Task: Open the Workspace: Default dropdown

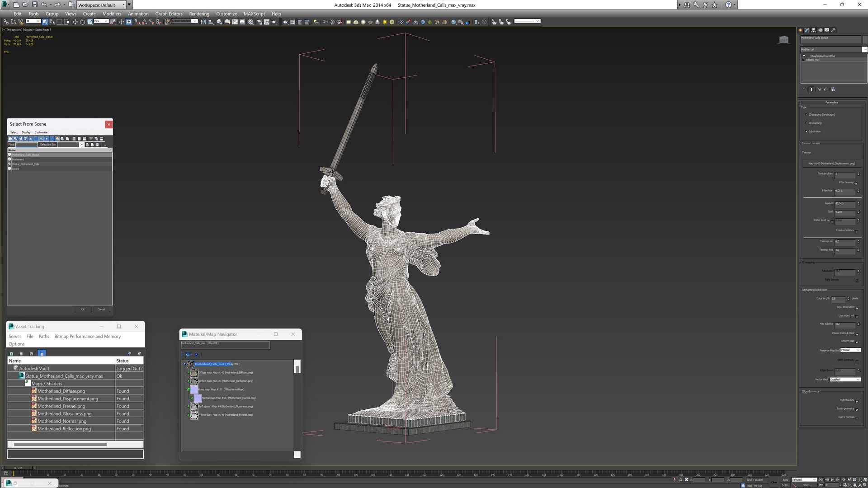Action: 101,5
